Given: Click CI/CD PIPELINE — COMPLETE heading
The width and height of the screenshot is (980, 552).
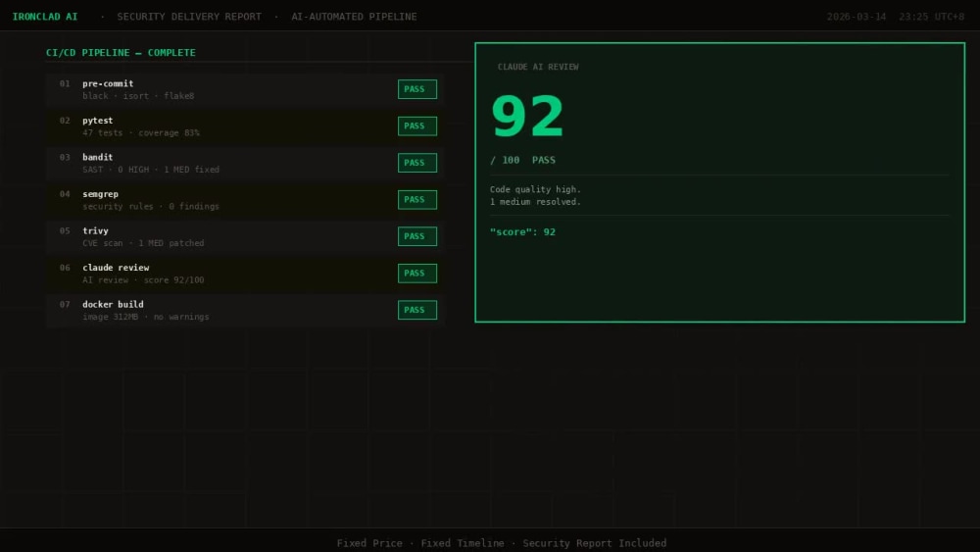Looking at the screenshot, I should point(121,53).
